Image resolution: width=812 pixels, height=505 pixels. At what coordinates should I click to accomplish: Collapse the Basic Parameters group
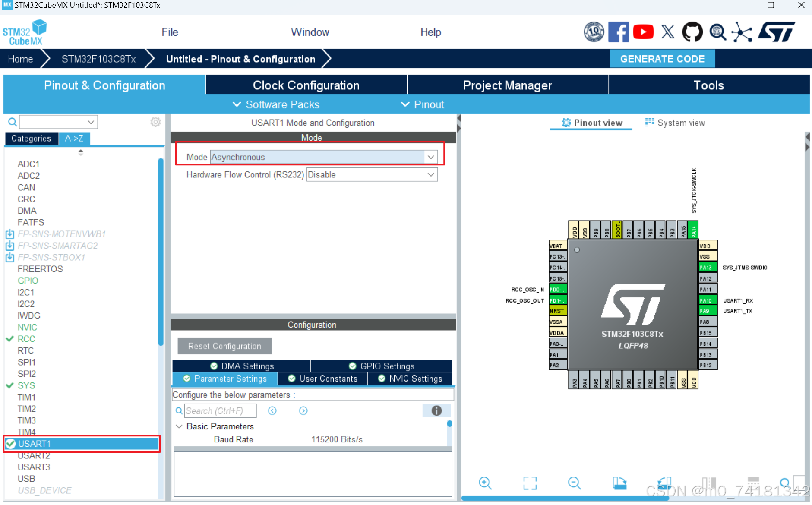coord(179,426)
